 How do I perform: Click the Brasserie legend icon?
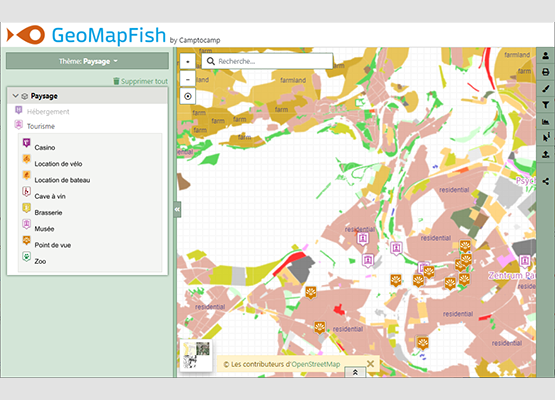pyautogui.click(x=27, y=208)
